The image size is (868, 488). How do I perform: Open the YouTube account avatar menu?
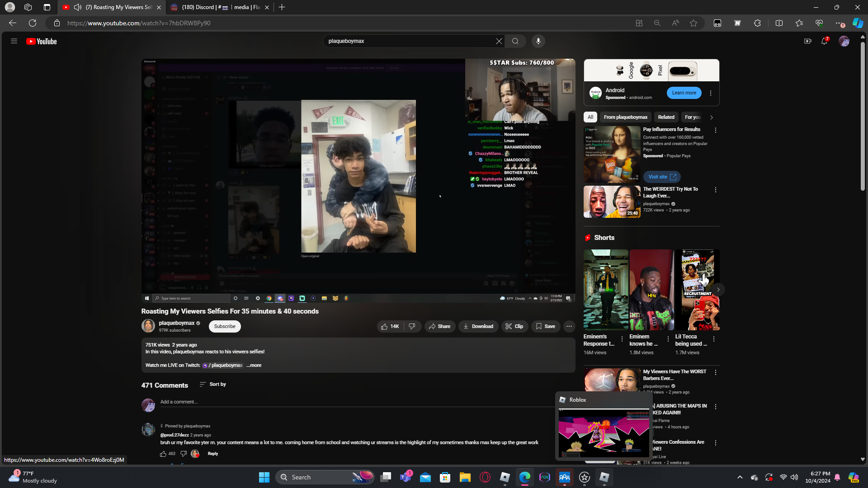click(x=844, y=41)
